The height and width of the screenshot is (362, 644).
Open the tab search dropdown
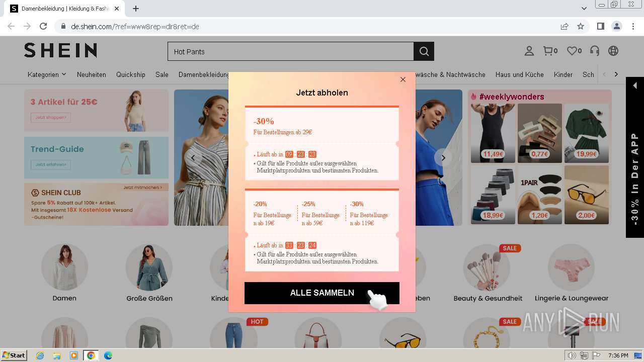[584, 9]
